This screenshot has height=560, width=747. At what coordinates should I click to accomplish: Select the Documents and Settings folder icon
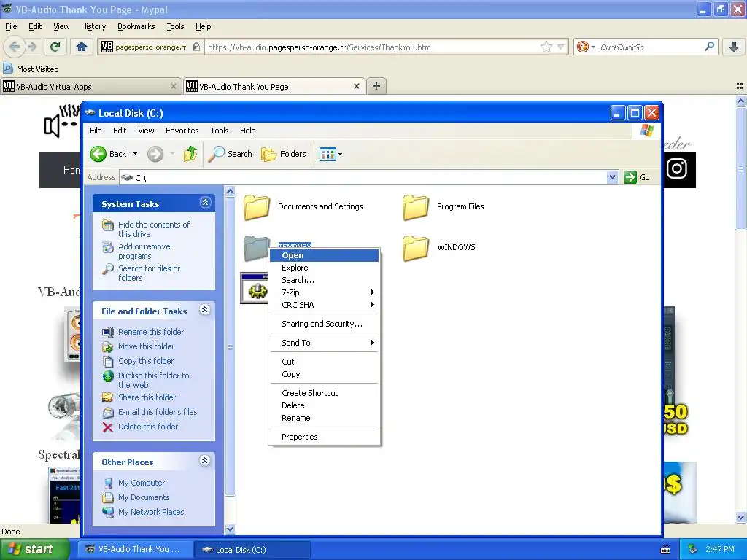[x=258, y=206]
